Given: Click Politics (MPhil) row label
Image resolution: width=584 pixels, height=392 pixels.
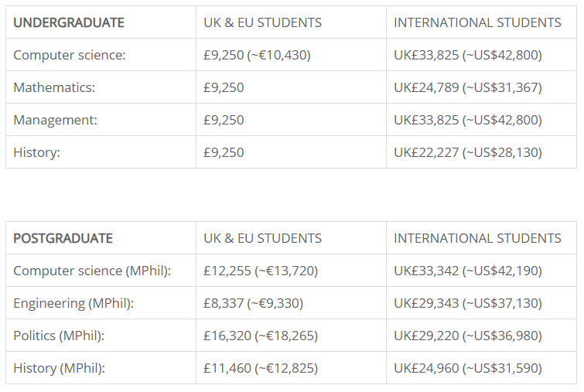Looking at the screenshot, I should [x=59, y=336].
